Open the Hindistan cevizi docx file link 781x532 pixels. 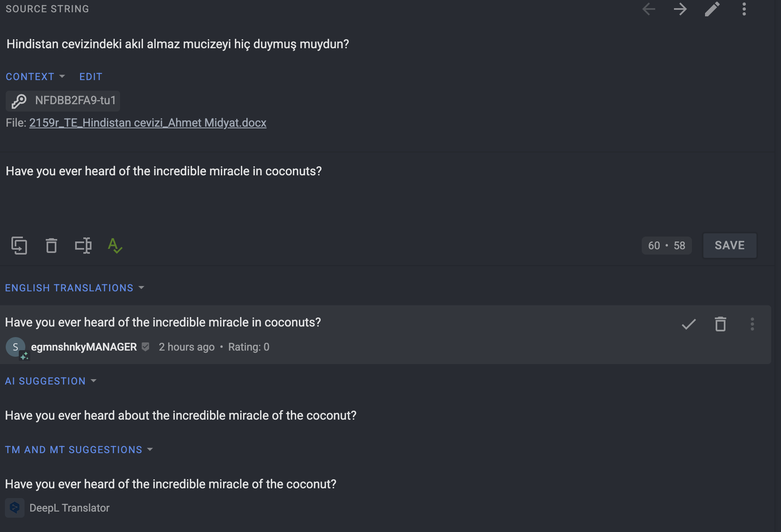click(x=148, y=123)
